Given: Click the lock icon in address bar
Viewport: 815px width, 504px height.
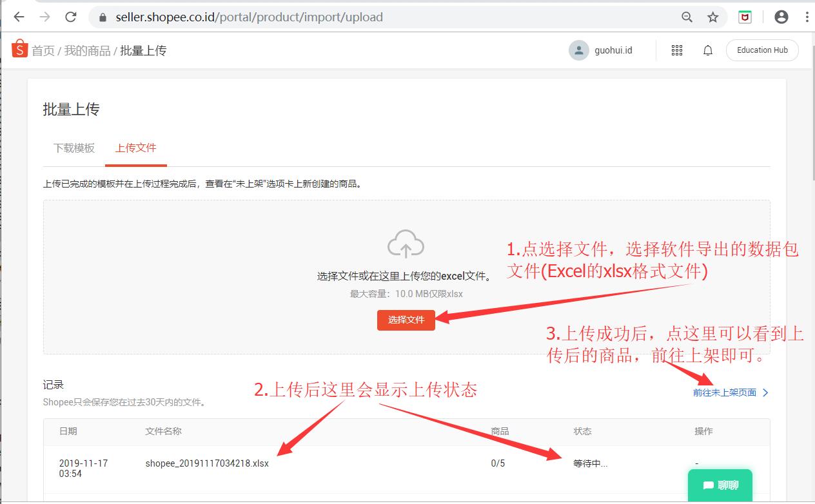Looking at the screenshot, I should coord(102,17).
